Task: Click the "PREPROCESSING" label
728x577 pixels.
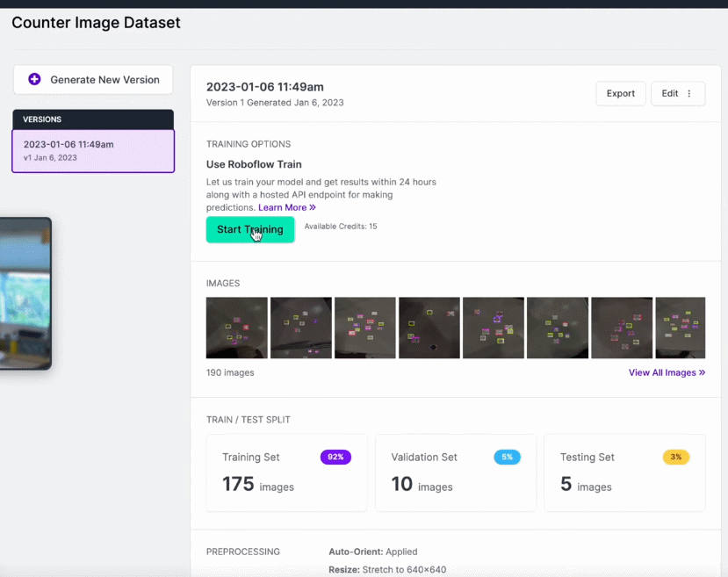Action: [x=243, y=552]
